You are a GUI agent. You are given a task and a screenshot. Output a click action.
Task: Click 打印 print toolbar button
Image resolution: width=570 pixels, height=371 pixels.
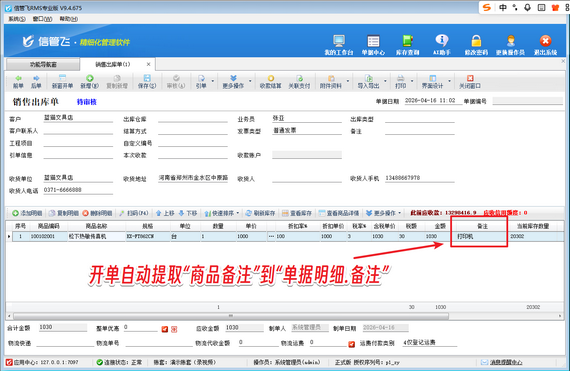[x=400, y=82]
